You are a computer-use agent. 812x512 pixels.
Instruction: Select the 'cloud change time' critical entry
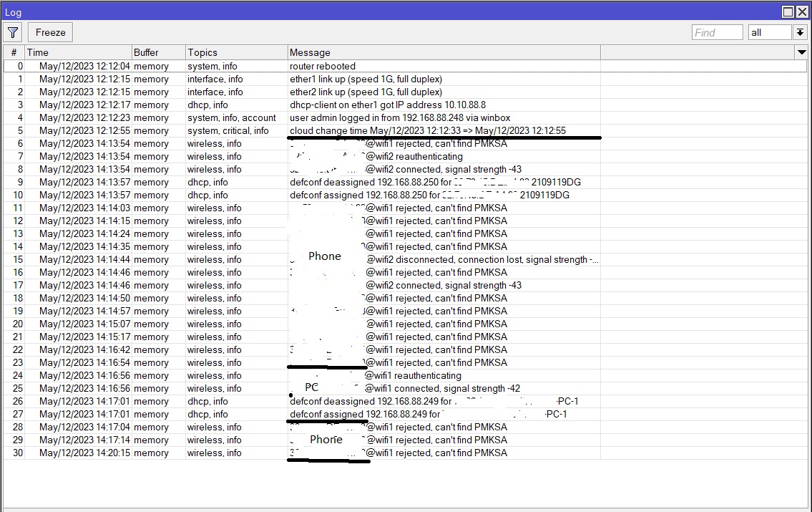click(405, 130)
